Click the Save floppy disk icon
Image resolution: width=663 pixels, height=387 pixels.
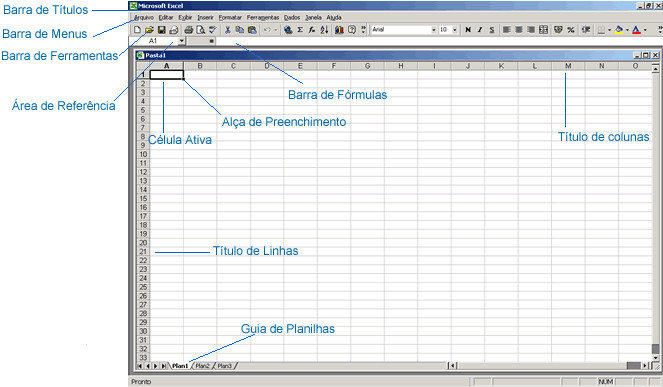162,30
